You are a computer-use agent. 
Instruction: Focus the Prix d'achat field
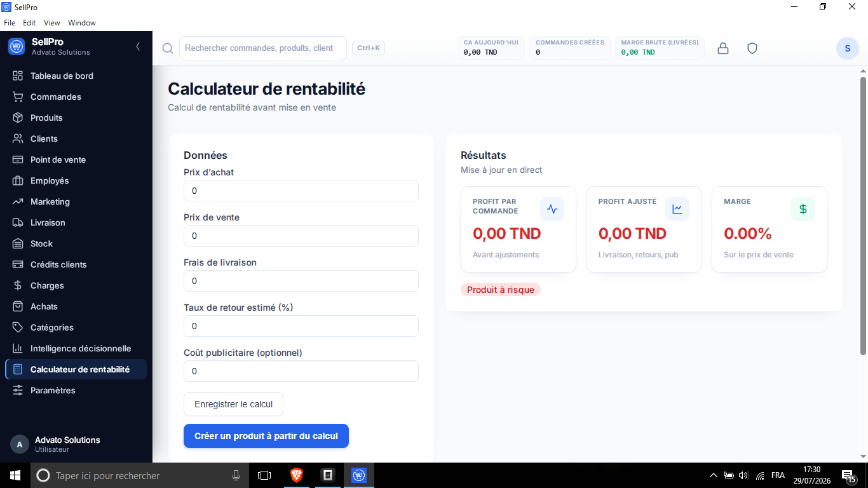coord(301,191)
